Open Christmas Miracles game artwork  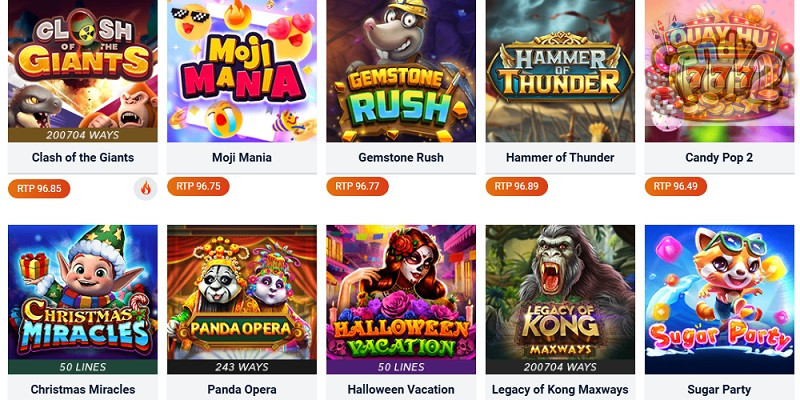(x=83, y=299)
